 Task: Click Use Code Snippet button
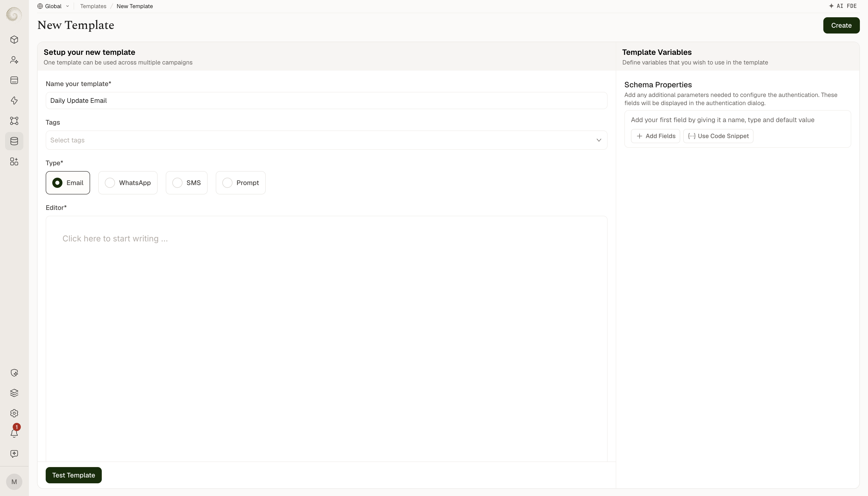(x=718, y=136)
